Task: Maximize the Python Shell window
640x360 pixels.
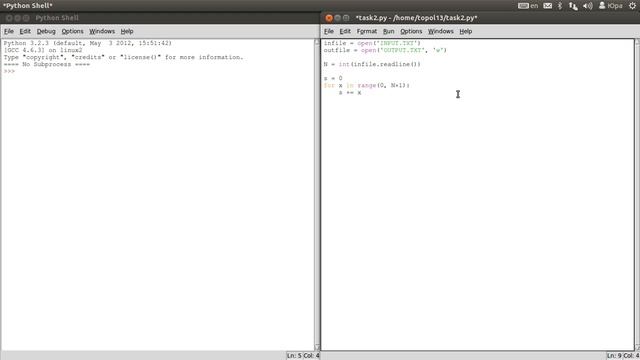Action: (x=26, y=18)
